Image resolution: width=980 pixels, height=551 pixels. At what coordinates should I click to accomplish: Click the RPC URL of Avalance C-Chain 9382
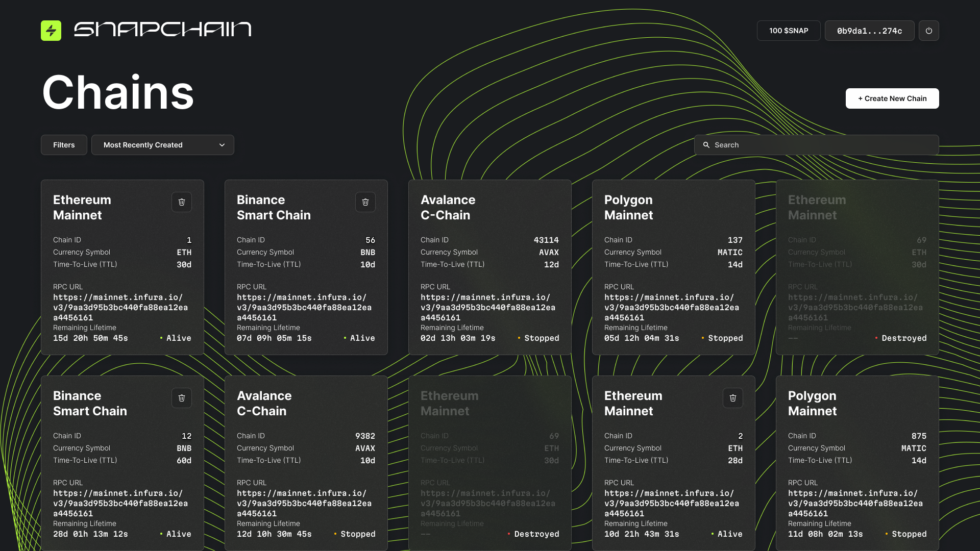(x=304, y=503)
